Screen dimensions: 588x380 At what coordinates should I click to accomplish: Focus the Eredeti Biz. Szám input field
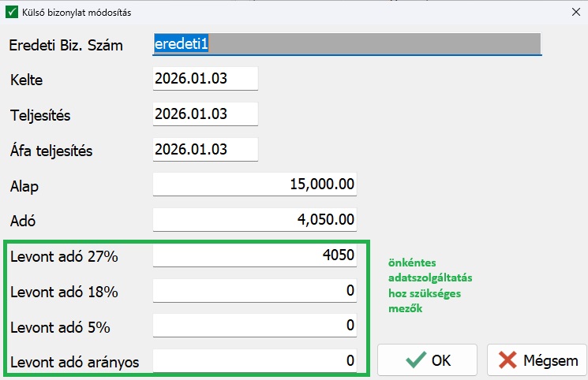point(346,44)
